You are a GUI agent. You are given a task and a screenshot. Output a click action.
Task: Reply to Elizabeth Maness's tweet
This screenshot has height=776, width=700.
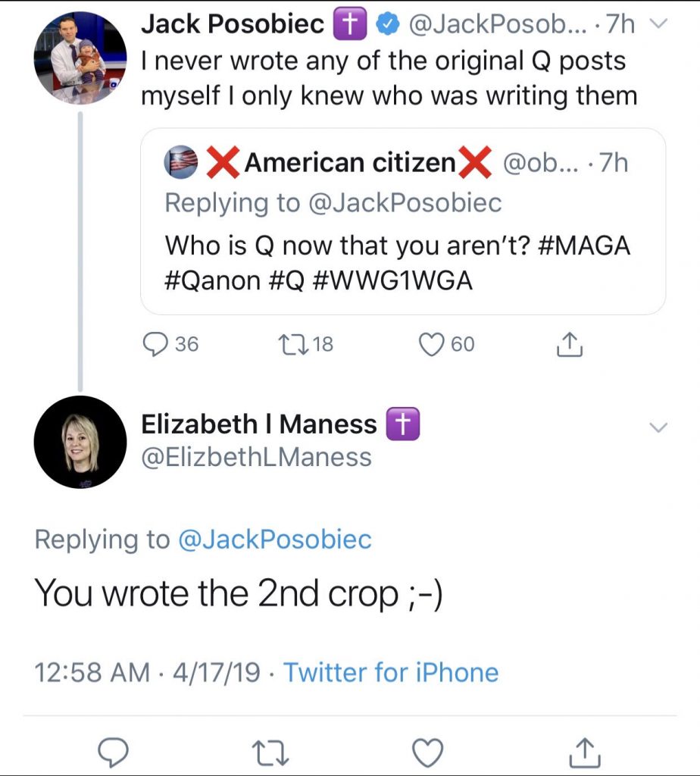tap(114, 752)
